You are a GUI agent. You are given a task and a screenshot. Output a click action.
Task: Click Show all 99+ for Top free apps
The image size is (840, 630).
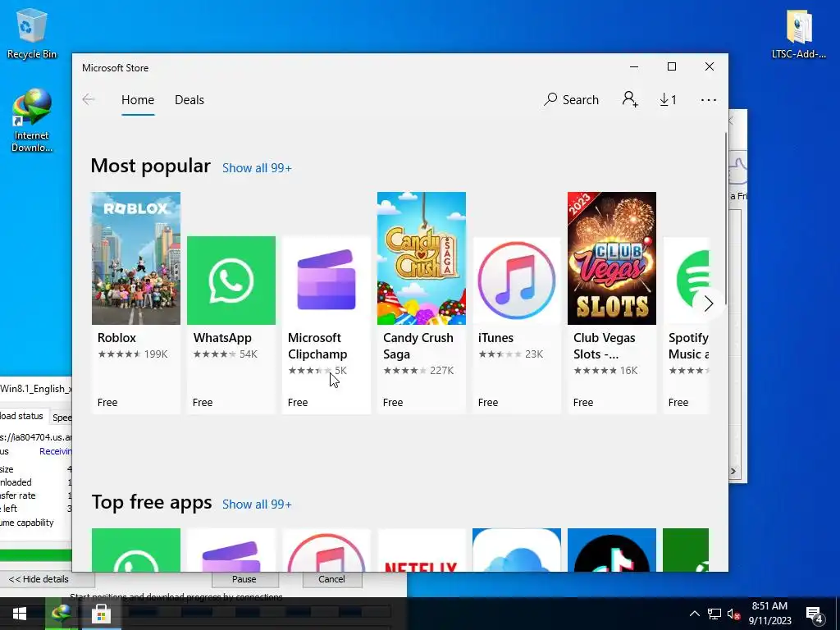(257, 504)
